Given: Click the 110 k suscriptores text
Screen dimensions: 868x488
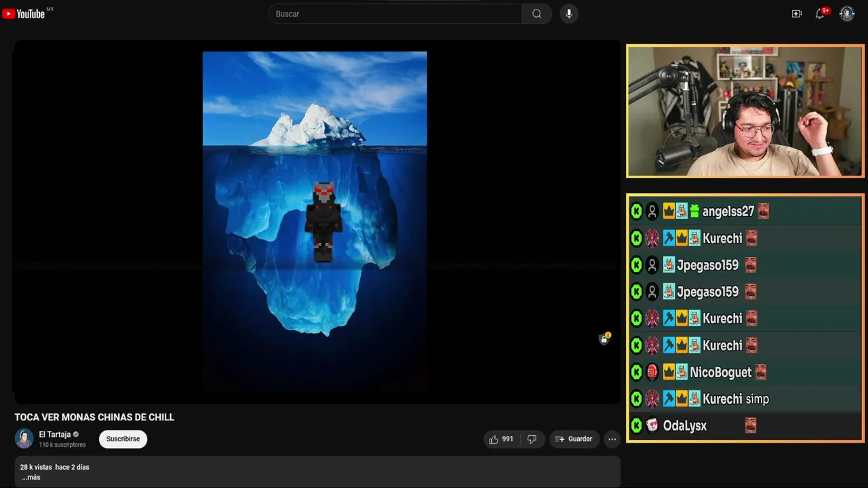Looking at the screenshot, I should pyautogui.click(x=62, y=445).
